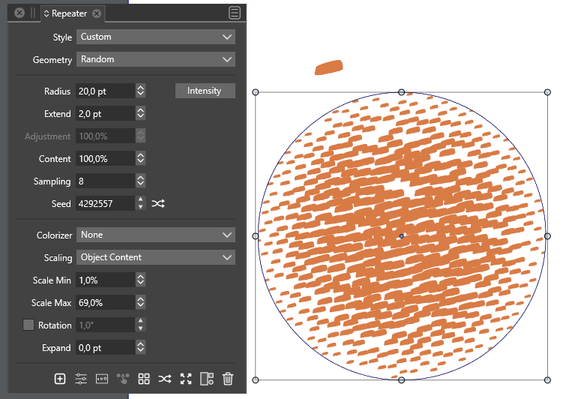Open the Style dropdown showing Custom

click(156, 37)
